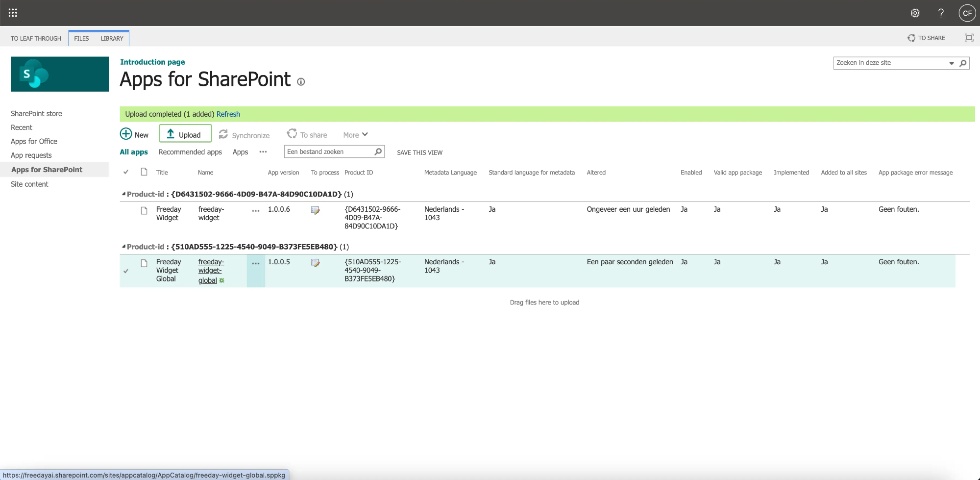
Task: Open Apps for SharePoint in sidebar
Action: click(47, 170)
